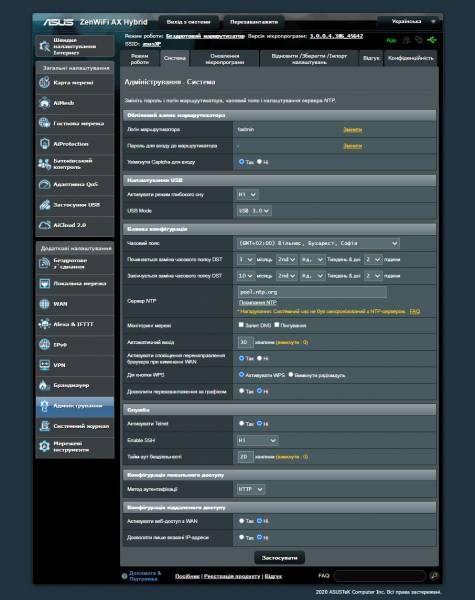Screen dimensions: 475x600
Task: Select 'Так' for login Captcha option
Action: coord(242,162)
